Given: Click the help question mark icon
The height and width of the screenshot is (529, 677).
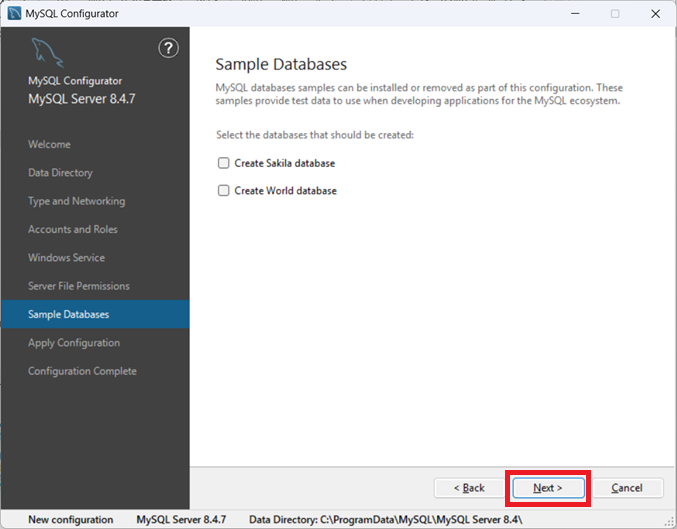Looking at the screenshot, I should (x=169, y=48).
